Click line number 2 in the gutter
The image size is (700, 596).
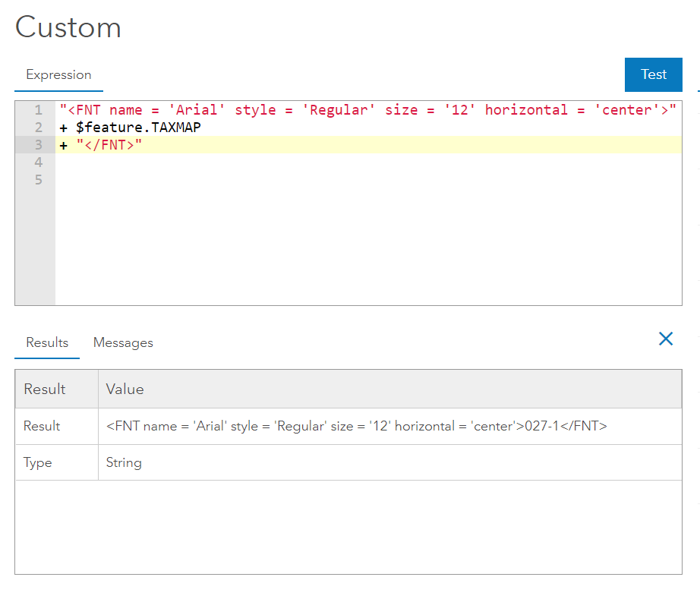[x=38, y=128]
